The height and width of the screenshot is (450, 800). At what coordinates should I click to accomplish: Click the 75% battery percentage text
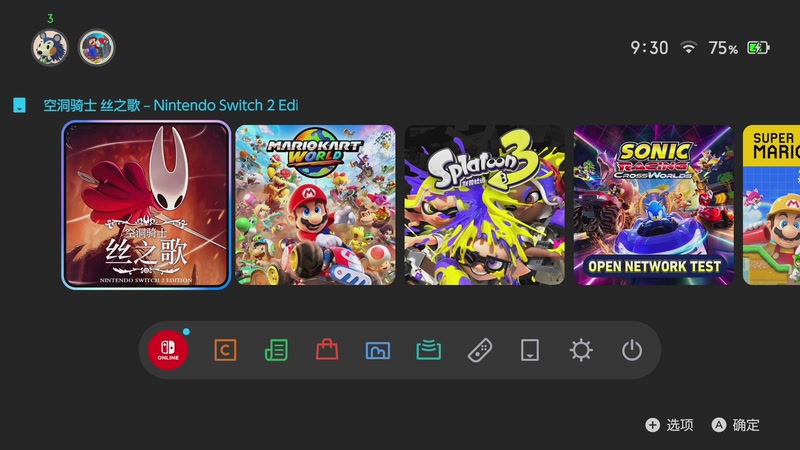[723, 48]
